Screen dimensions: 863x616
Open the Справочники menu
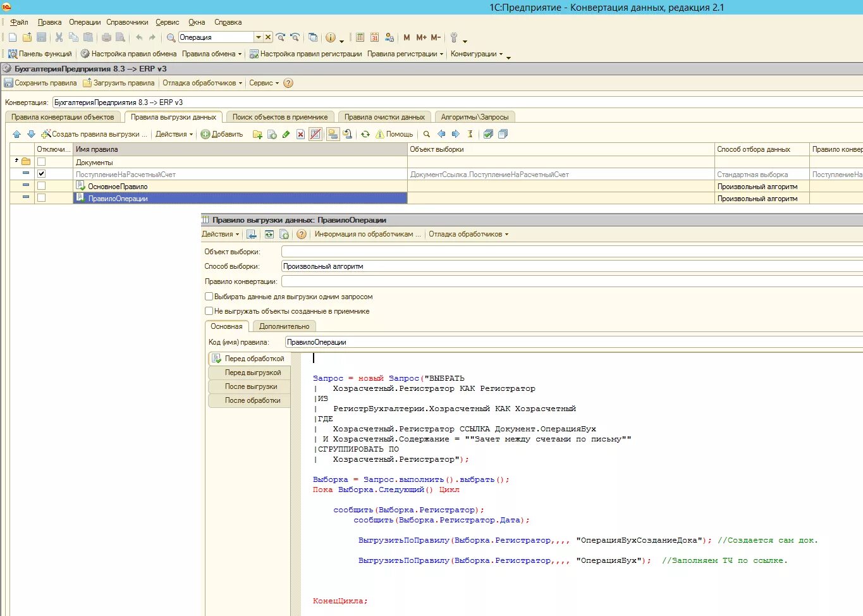(127, 22)
